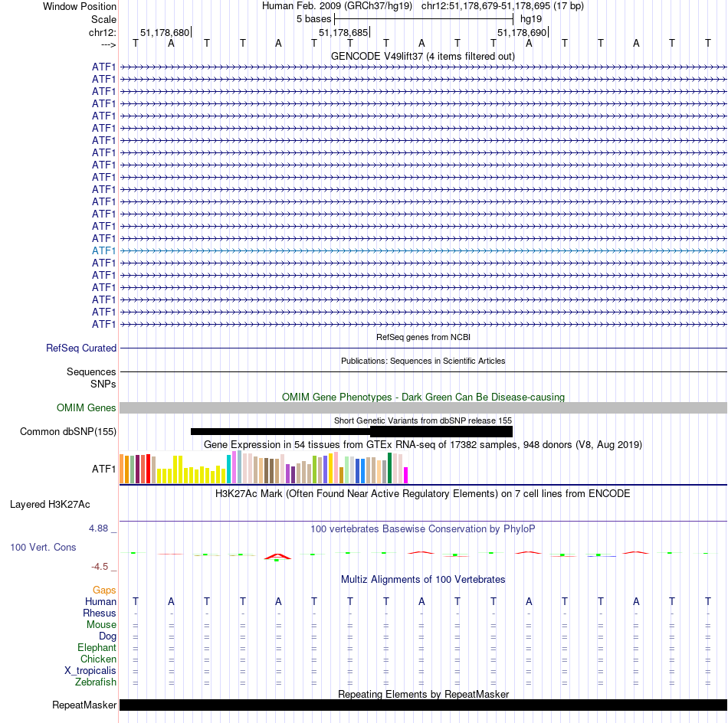Open the OMIM Gene Phenotypes track title
This screenshot has height=723, width=728.
click(423, 397)
